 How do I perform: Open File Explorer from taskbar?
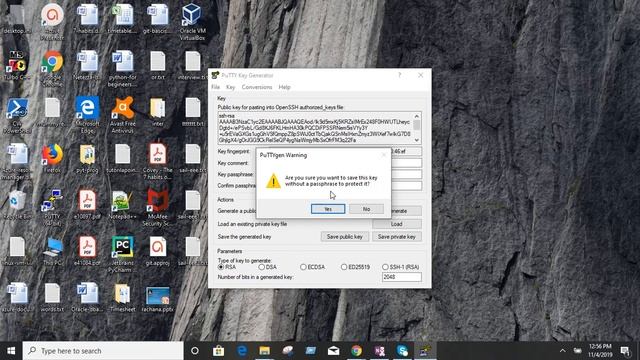click(x=264, y=351)
